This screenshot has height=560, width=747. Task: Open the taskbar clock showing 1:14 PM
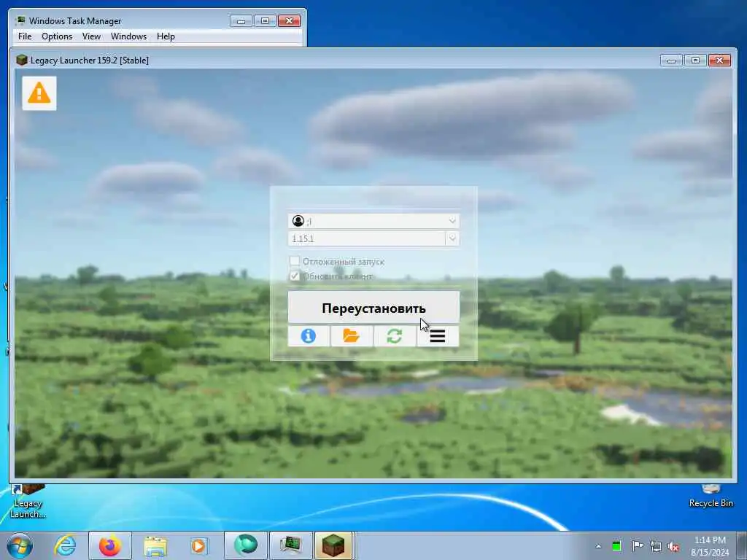click(710, 546)
